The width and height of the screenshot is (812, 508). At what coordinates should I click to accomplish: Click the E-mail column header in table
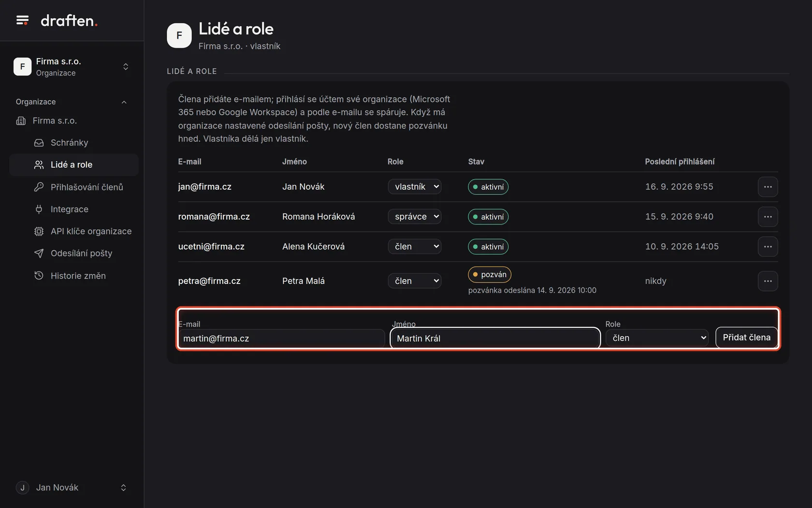[x=189, y=162]
